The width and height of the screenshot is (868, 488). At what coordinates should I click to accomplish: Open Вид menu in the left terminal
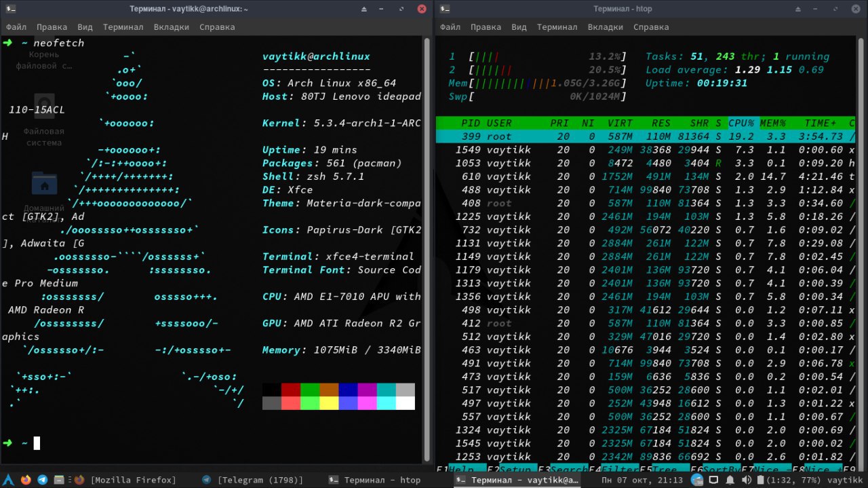tap(85, 27)
